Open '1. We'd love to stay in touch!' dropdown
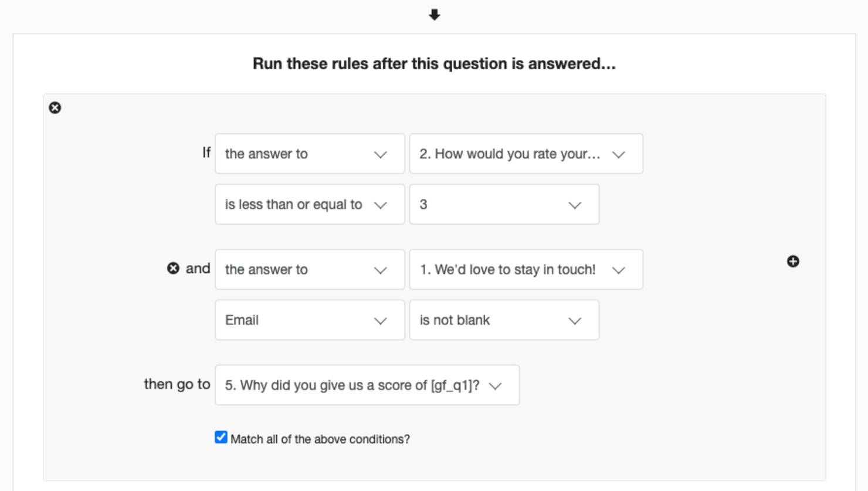The width and height of the screenshot is (868, 491). coord(526,269)
